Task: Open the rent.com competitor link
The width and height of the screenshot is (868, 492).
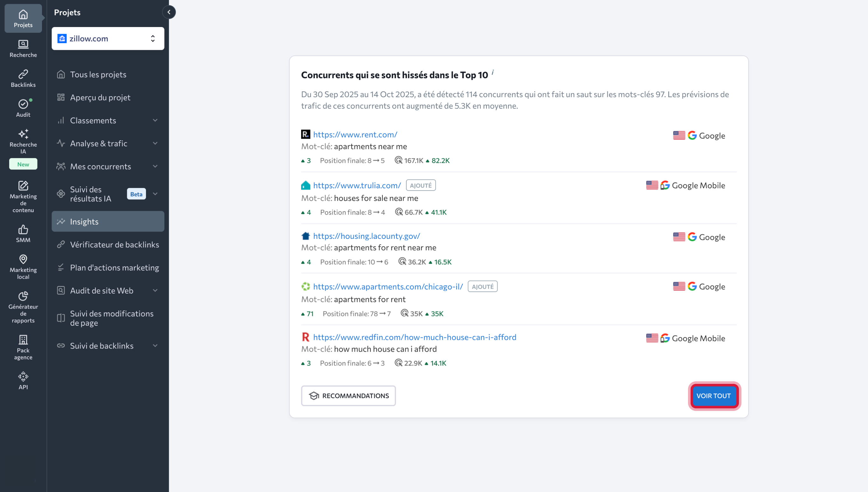Action: click(x=355, y=135)
